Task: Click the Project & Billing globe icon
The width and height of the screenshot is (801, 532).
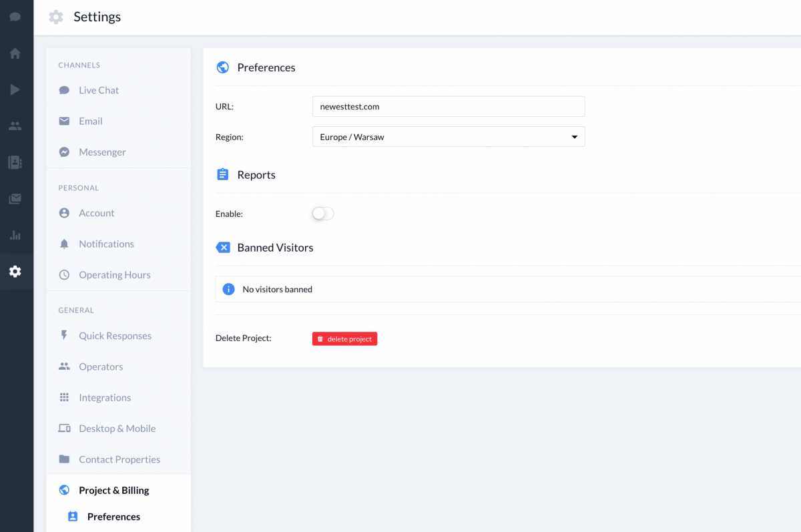Action: 64,490
